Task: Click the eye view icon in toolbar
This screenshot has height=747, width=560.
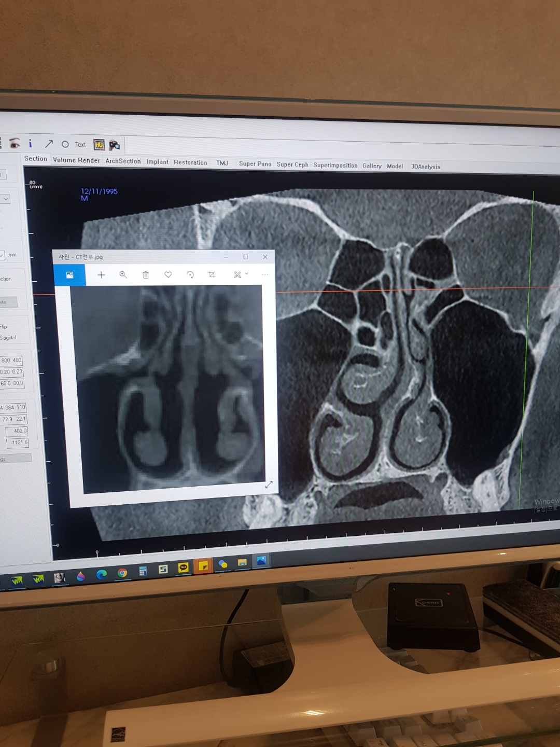Action: click(x=15, y=143)
